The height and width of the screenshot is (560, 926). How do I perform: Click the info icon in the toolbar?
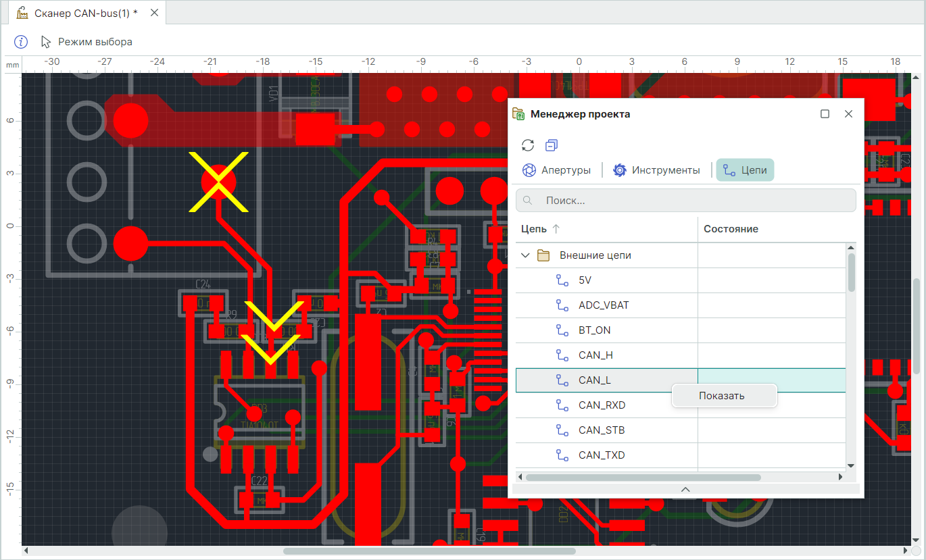click(x=21, y=42)
